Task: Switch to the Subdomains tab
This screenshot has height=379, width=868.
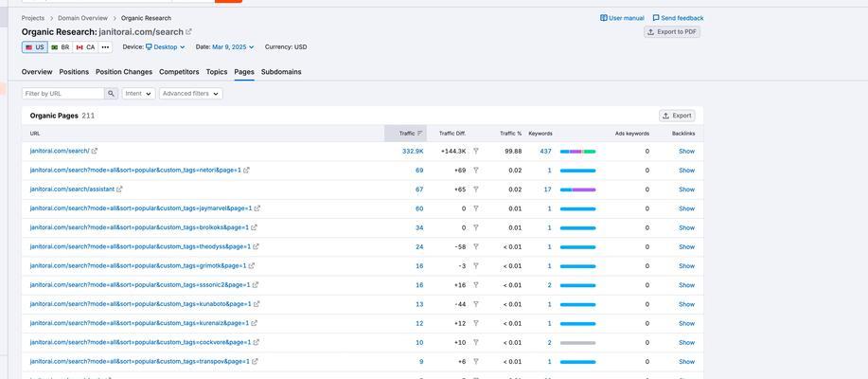Action: (x=281, y=72)
